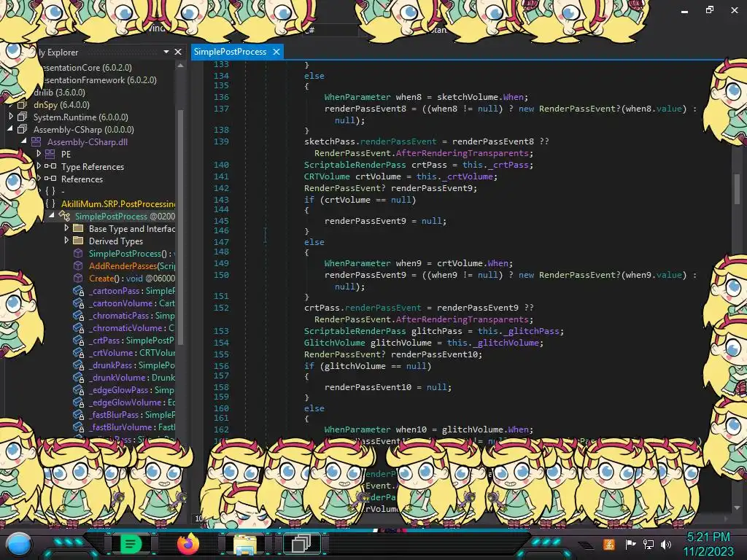Click the volume speaker tray icon
The width and height of the screenshot is (747, 560).
pyautogui.click(x=666, y=544)
